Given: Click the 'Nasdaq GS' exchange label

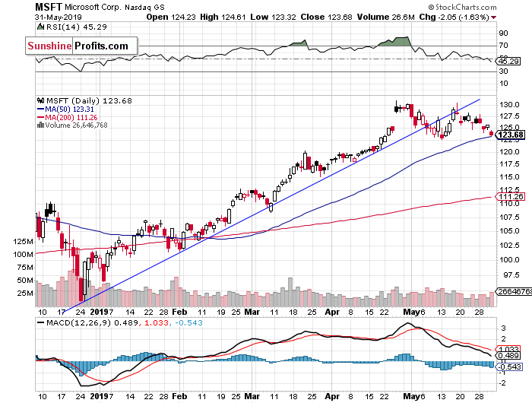Looking at the screenshot, I should coord(144,7).
